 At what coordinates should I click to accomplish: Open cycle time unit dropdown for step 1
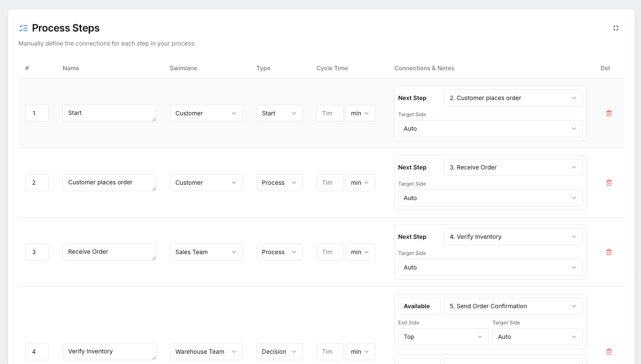pos(361,113)
